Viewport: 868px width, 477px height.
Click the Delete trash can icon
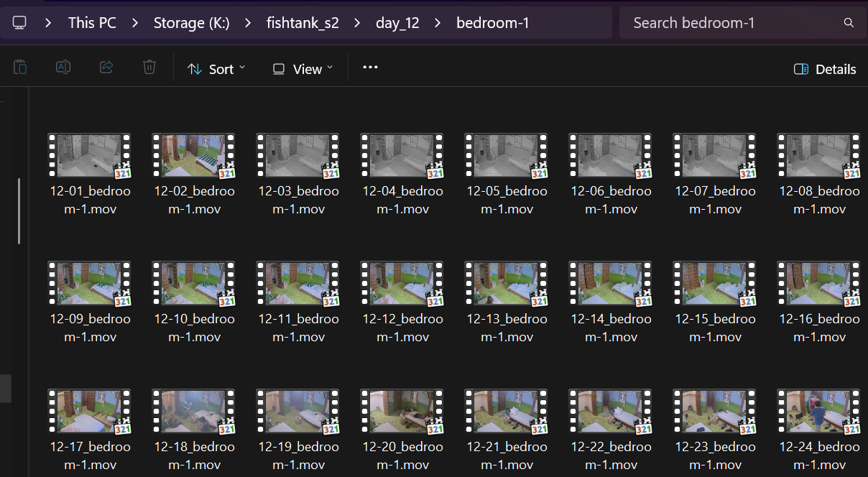149,68
